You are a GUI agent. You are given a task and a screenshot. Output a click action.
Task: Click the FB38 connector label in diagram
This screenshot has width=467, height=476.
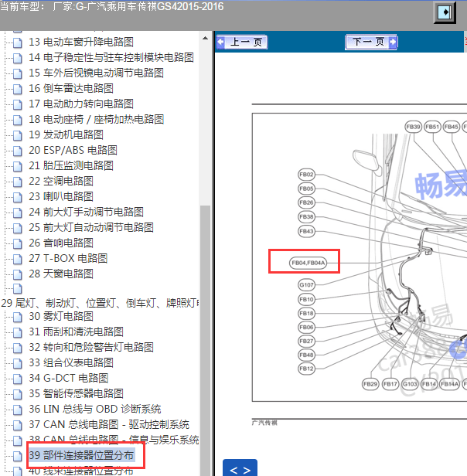306,216
